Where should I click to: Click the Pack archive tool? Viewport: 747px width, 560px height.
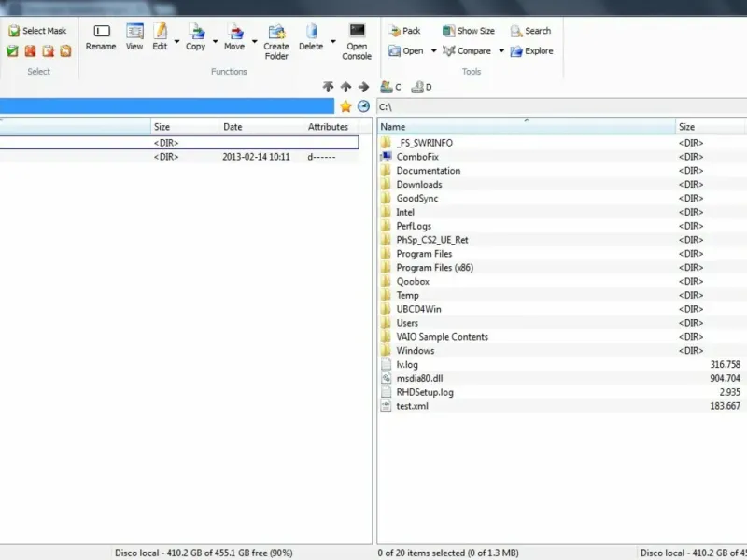click(404, 31)
